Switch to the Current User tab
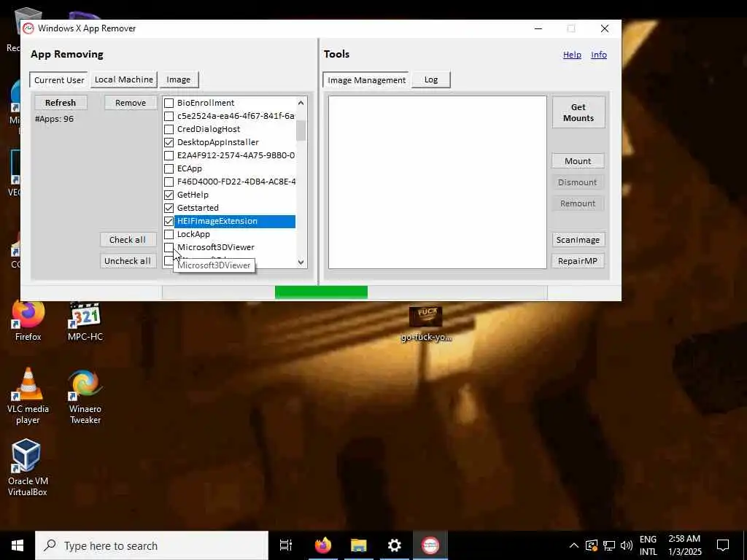747x560 pixels. (59, 80)
